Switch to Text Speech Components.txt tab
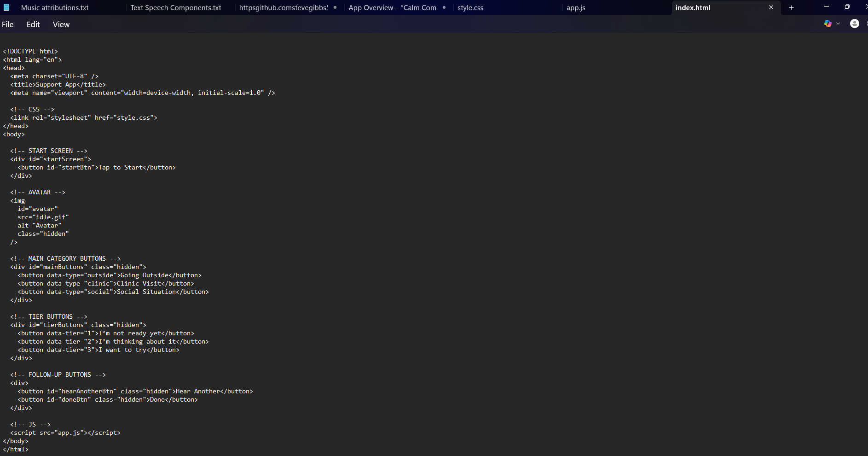The width and height of the screenshot is (868, 456). tap(176, 8)
